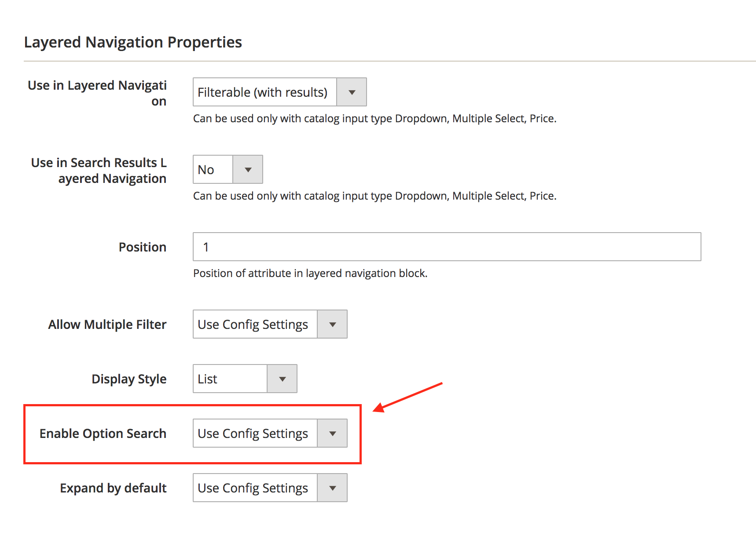Open the Expand by default dropdown

[x=270, y=488]
